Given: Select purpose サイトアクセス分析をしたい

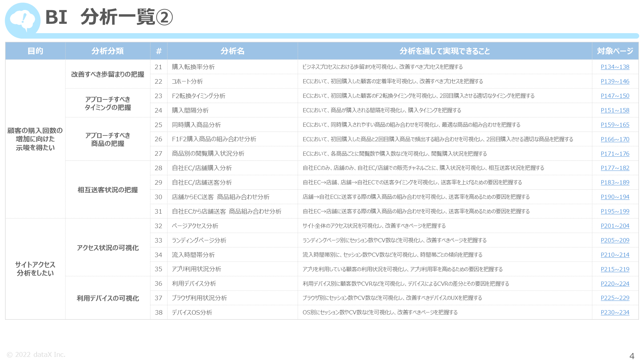Looking at the screenshot, I should (35, 269).
